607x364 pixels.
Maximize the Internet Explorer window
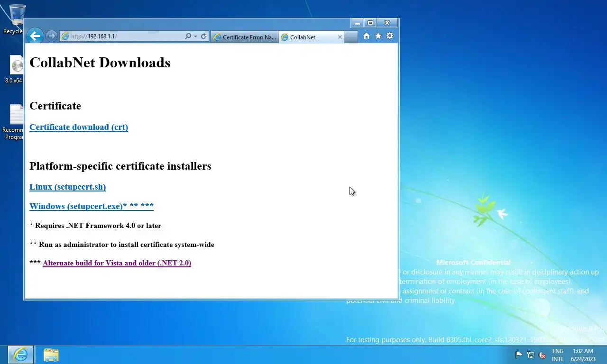(x=370, y=23)
